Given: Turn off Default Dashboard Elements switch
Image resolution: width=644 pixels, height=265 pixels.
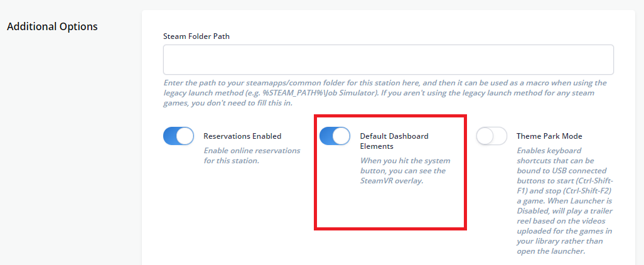Looking at the screenshot, I should 335,136.
